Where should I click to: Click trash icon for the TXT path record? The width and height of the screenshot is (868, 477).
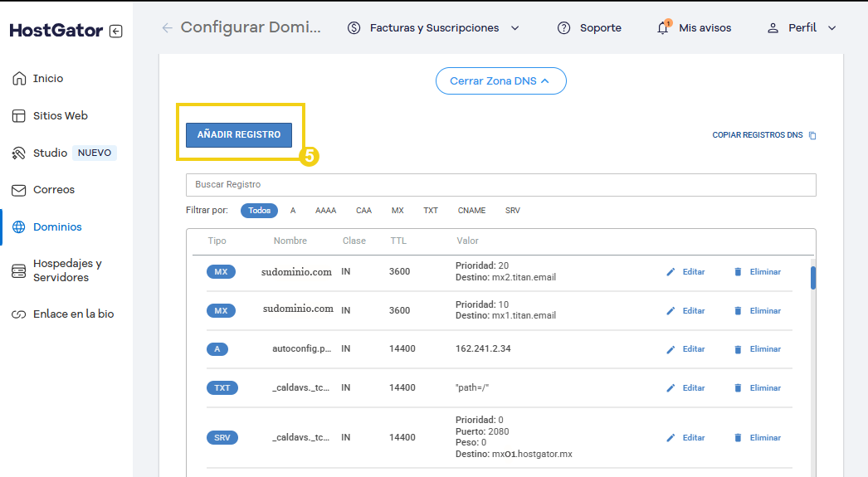coord(738,388)
